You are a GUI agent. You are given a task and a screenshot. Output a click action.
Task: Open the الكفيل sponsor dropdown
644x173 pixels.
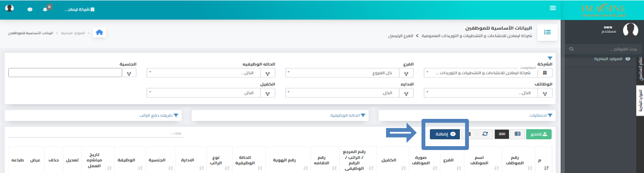(203, 93)
